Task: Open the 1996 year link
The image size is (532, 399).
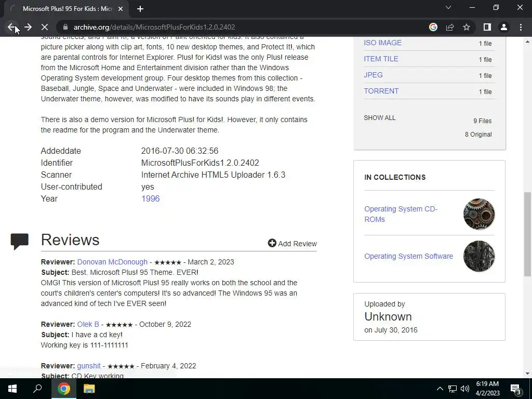Action: [x=150, y=199]
